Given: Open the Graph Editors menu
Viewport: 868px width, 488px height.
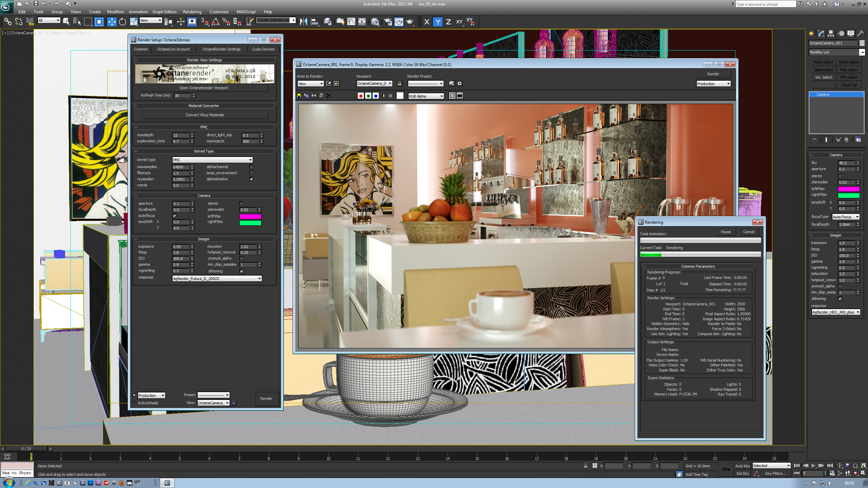Looking at the screenshot, I should [164, 12].
